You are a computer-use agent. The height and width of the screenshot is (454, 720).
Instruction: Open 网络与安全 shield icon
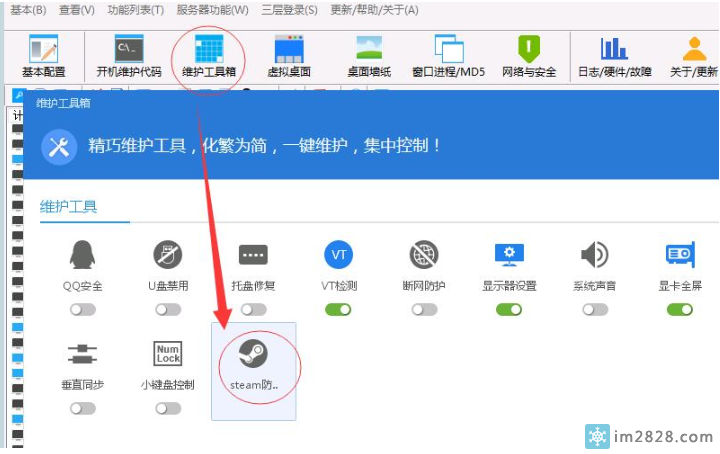[x=528, y=54]
